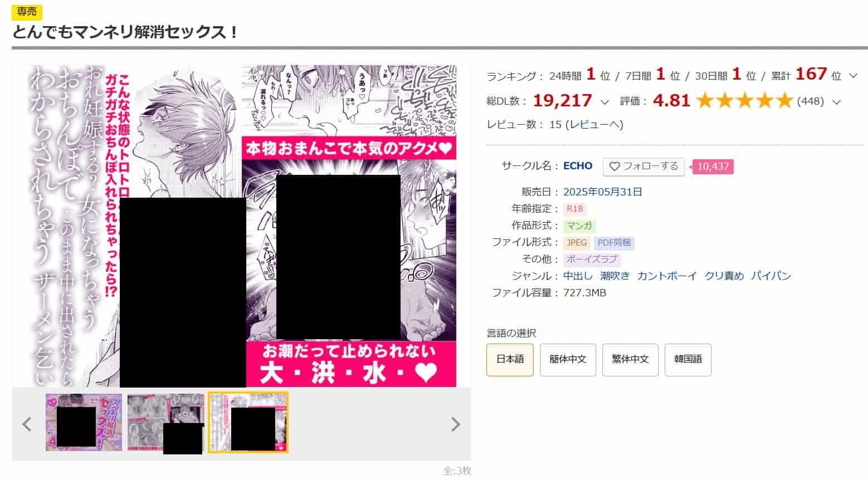868x480 pixels.
Task: Click the yellow 専売 badge
Action: [x=27, y=11]
